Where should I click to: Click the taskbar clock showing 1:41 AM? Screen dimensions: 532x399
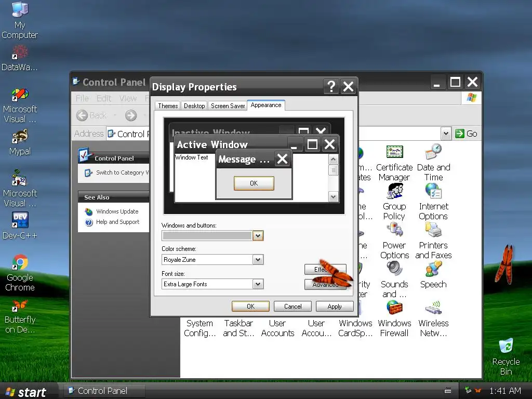505,391
